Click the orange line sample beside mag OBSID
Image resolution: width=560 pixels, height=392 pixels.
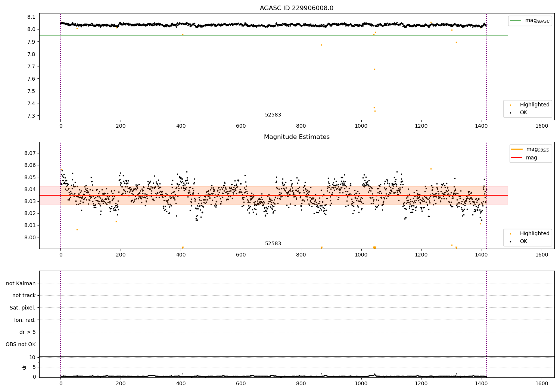coord(517,149)
